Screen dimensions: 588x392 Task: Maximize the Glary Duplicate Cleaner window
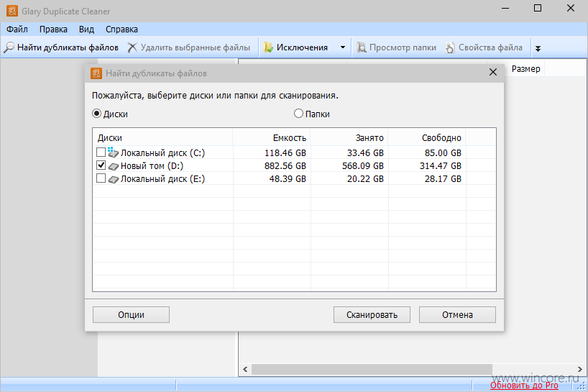point(538,8)
